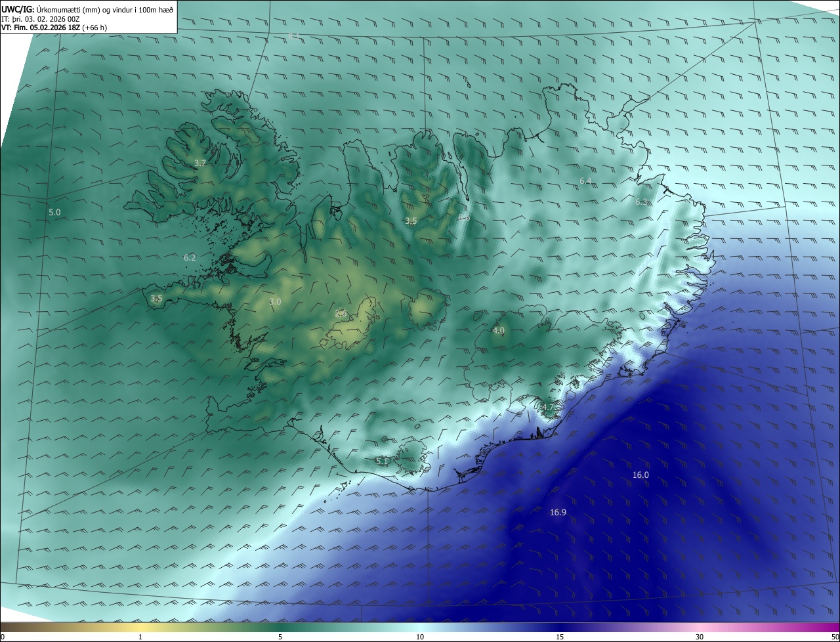The width and height of the screenshot is (840, 642).
Task: Click the 6.2 value on the map
Action: tap(190, 257)
